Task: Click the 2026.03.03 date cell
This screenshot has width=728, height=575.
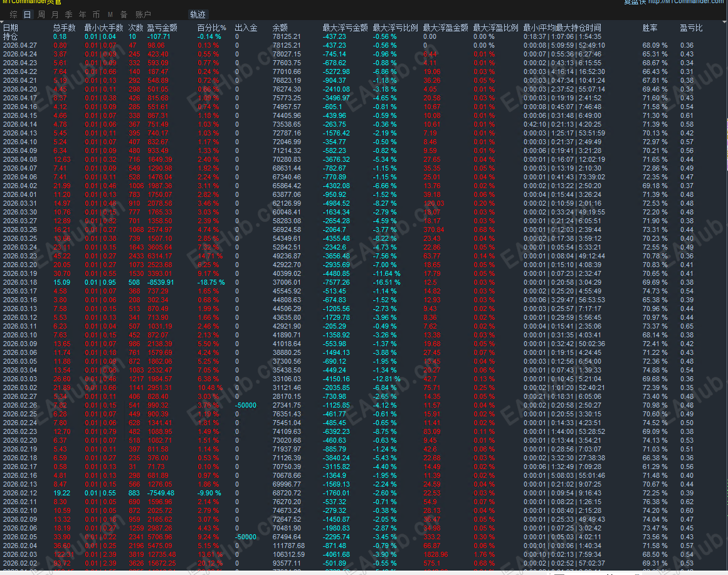Action: pyautogui.click(x=20, y=379)
